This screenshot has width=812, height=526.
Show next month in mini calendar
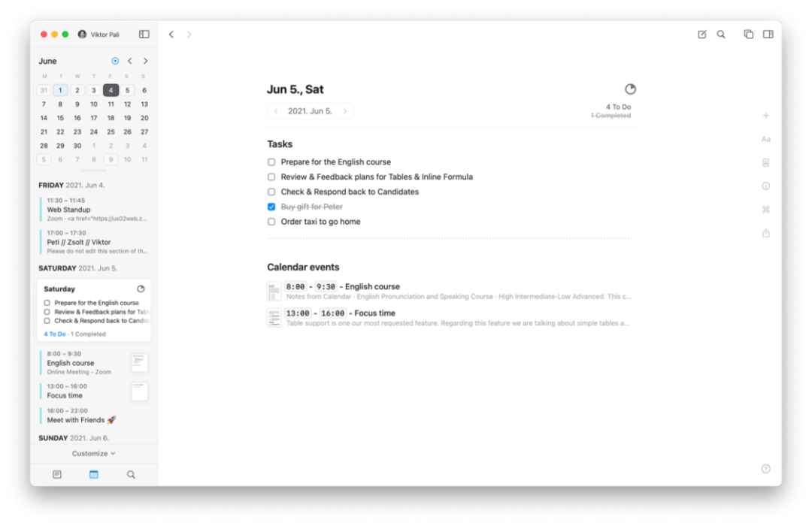click(x=146, y=61)
